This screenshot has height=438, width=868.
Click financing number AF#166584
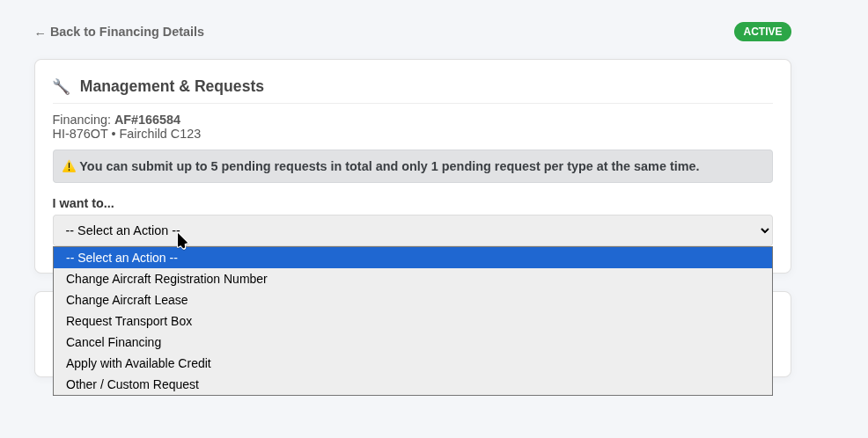pos(147,120)
